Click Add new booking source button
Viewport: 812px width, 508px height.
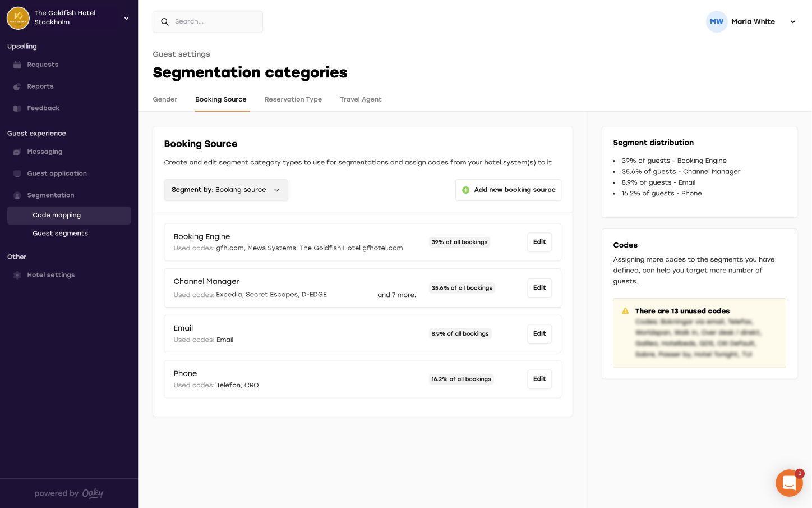pyautogui.click(x=508, y=190)
